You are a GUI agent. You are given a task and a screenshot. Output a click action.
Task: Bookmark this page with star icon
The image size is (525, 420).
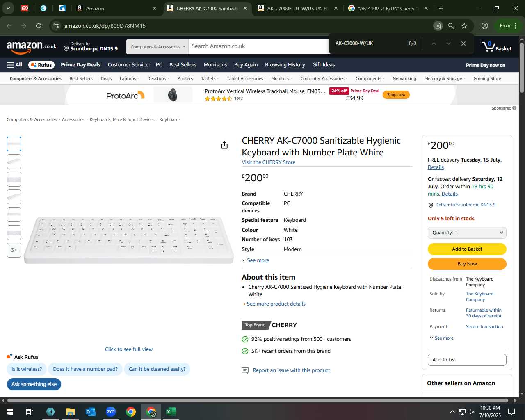click(464, 26)
